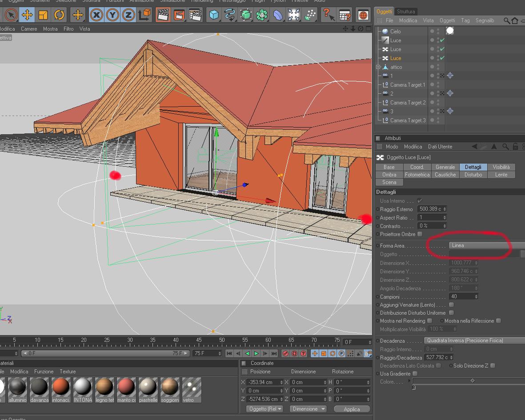Click the play forward button on timeline

coord(256,353)
